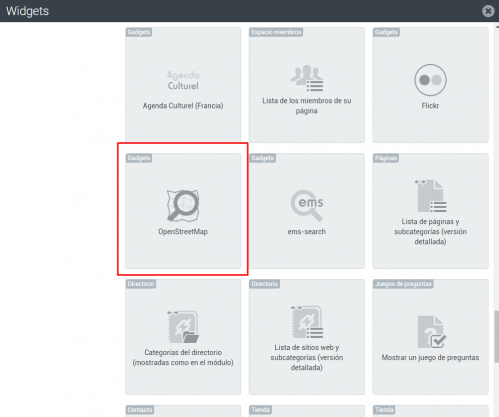Choose 'Lista de páginas y subcategorías' label
This screenshot has height=417, width=499.
(x=430, y=231)
